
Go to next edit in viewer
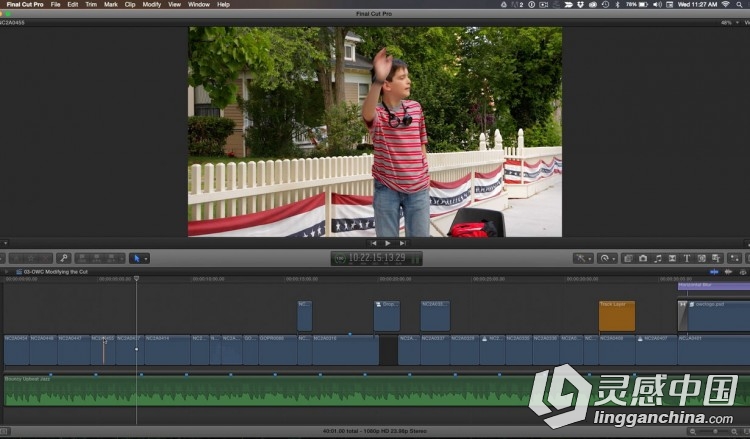[x=403, y=243]
